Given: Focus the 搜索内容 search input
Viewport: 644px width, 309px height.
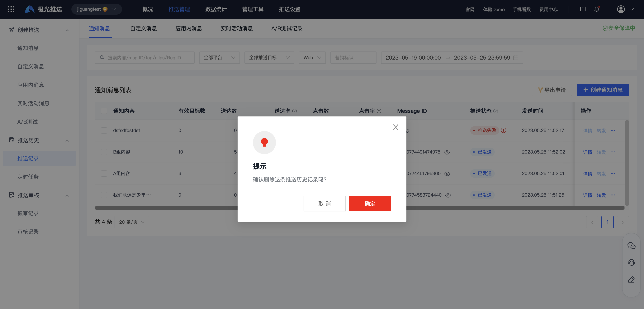Looking at the screenshot, I should pos(144,58).
